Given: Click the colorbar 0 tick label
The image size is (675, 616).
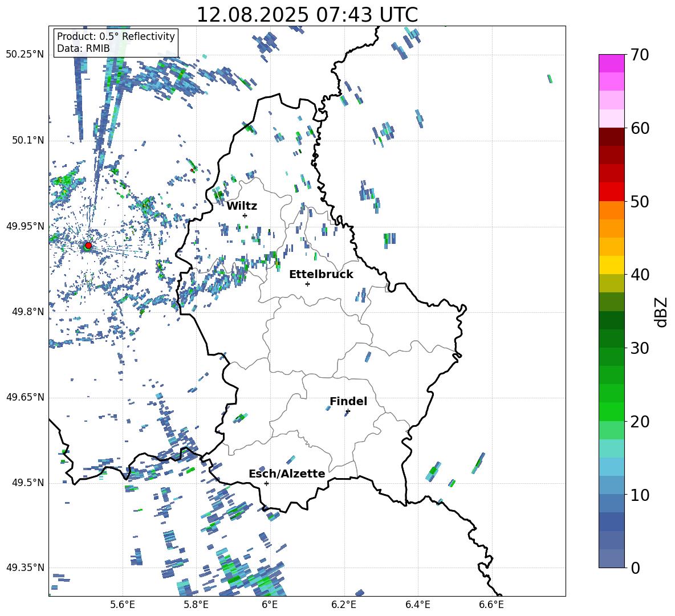Looking at the screenshot, I should pos(636,568).
